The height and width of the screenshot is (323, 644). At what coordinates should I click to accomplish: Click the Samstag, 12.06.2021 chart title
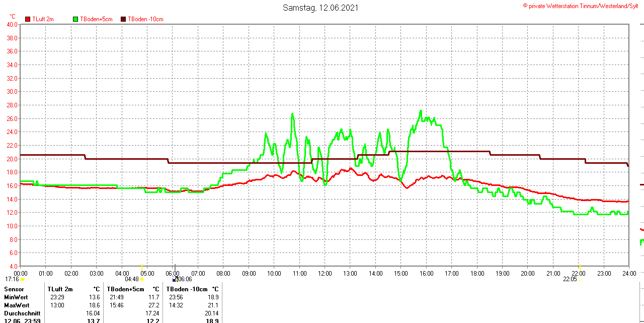tap(320, 8)
